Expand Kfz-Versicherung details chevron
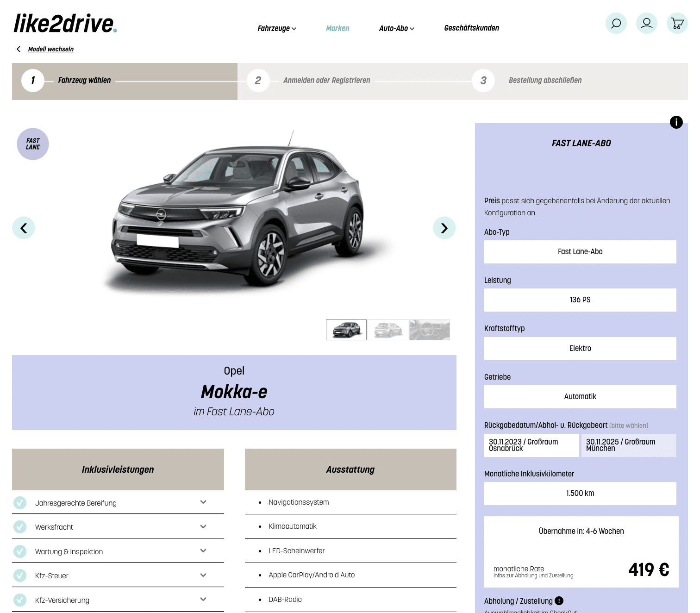 click(x=203, y=599)
